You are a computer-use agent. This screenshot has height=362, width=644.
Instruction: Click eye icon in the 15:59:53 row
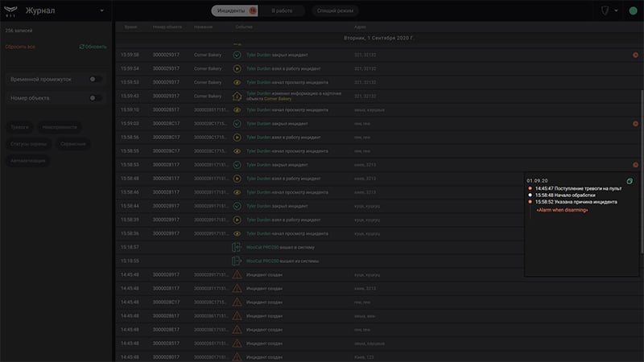coord(237,83)
